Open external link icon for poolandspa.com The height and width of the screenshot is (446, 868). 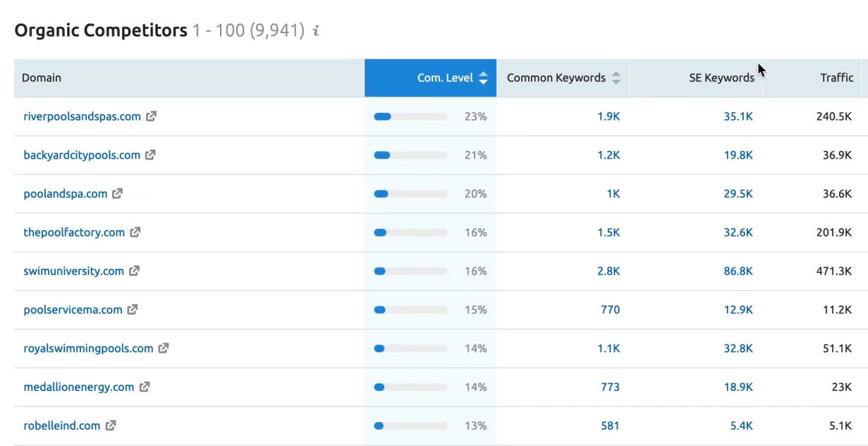[117, 193]
